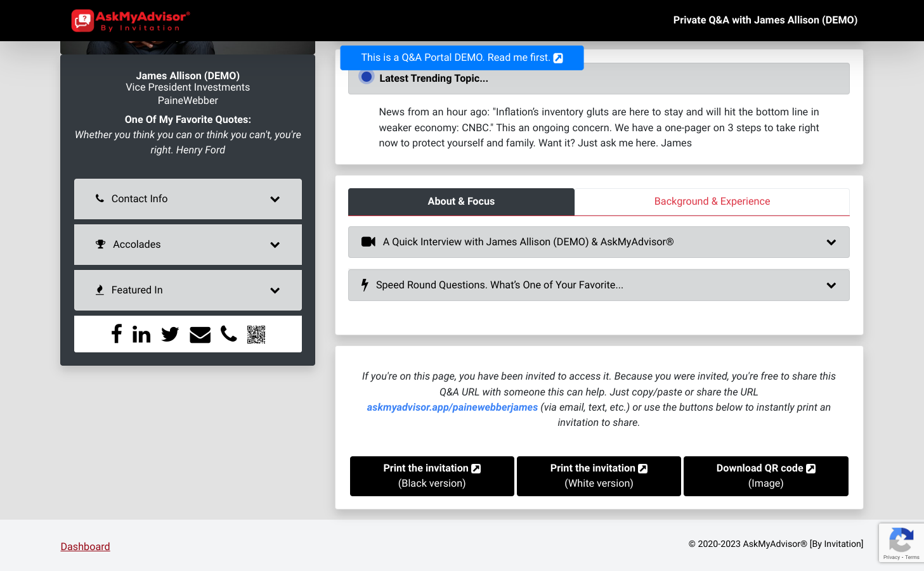Image resolution: width=924 pixels, height=571 pixels.
Task: Expand the Quick Interview panel chevron
Action: click(x=831, y=242)
